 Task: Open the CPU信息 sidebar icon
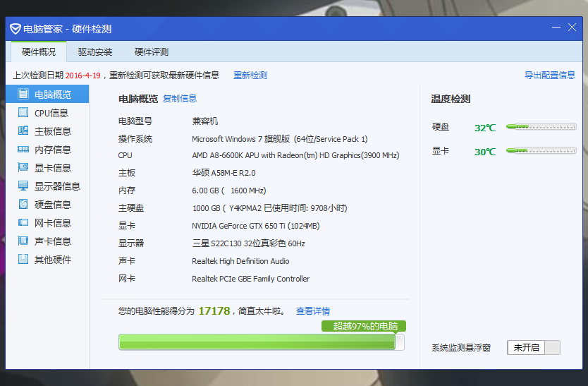coord(23,113)
